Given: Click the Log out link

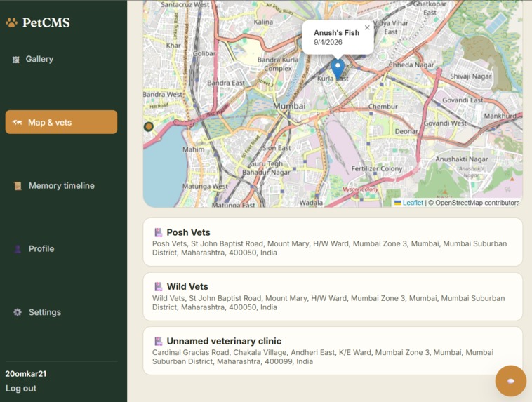Looking at the screenshot, I should tap(21, 389).
